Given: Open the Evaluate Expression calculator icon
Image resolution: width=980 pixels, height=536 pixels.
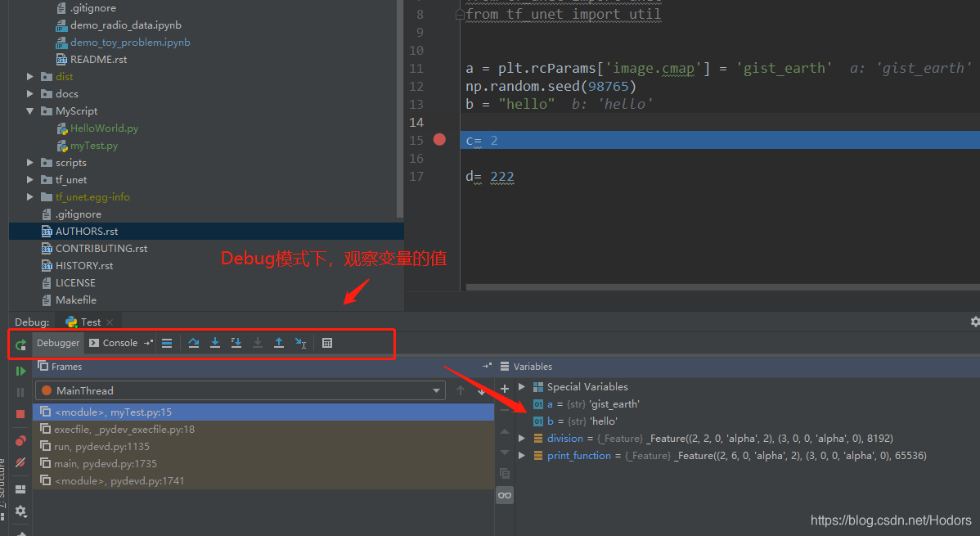Looking at the screenshot, I should point(327,343).
